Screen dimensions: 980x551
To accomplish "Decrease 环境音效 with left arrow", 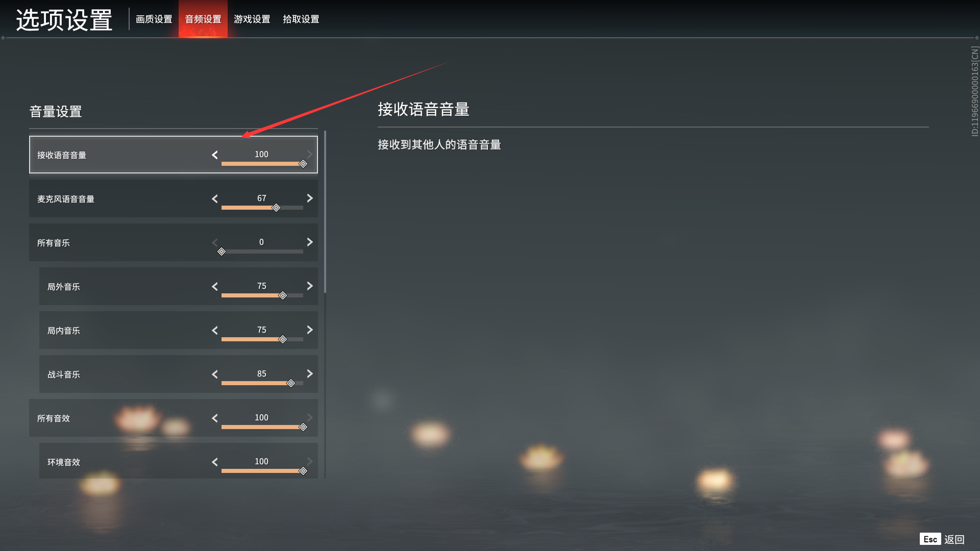I will click(215, 462).
